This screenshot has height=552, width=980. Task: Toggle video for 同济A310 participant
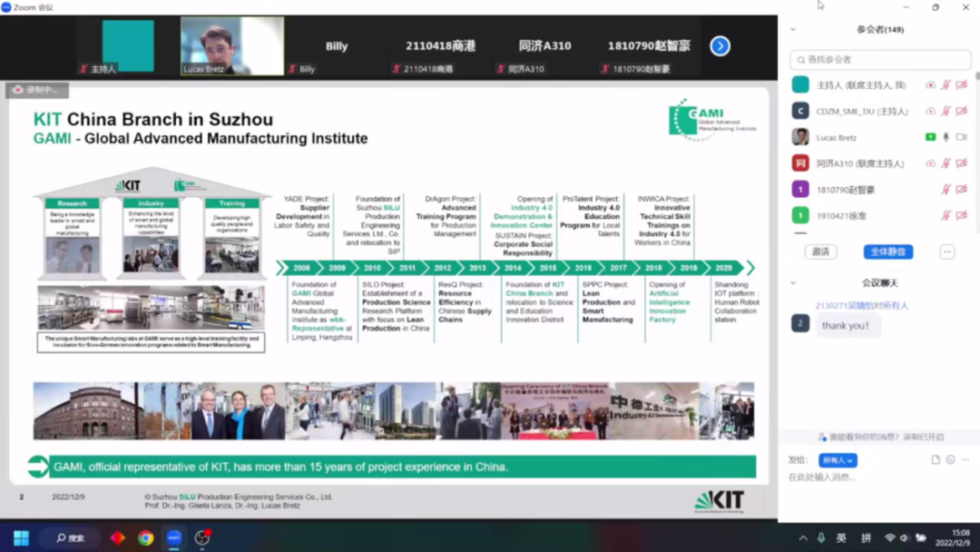point(961,163)
